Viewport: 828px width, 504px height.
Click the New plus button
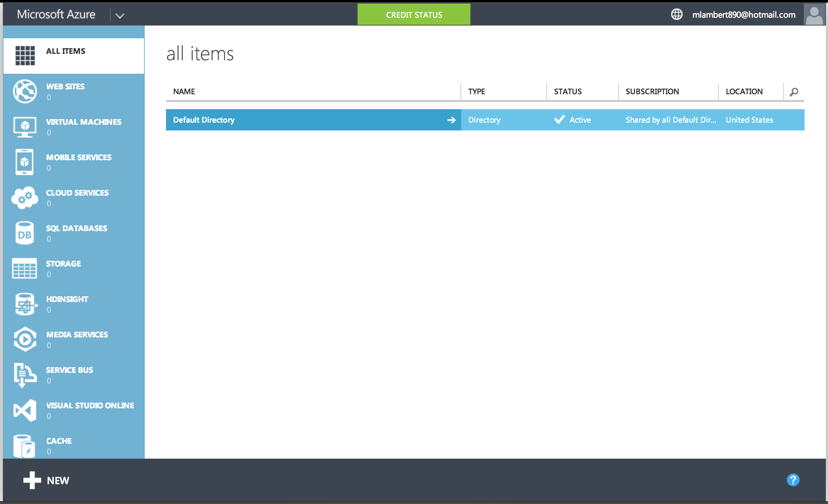click(46, 480)
